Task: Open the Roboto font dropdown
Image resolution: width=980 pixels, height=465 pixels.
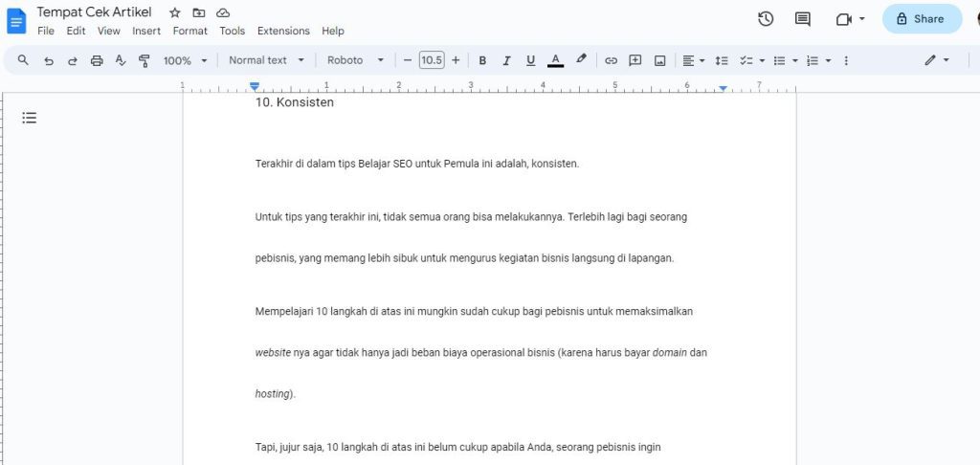Action: [x=355, y=60]
